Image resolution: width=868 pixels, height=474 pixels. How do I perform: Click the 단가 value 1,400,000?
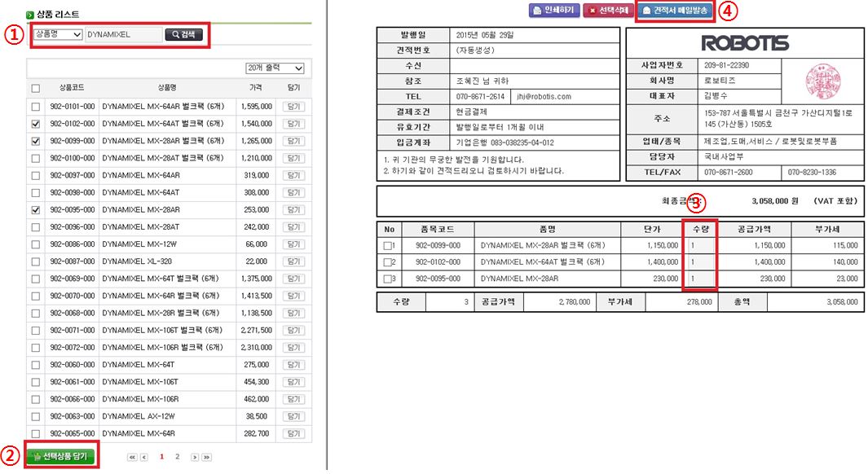click(x=663, y=262)
